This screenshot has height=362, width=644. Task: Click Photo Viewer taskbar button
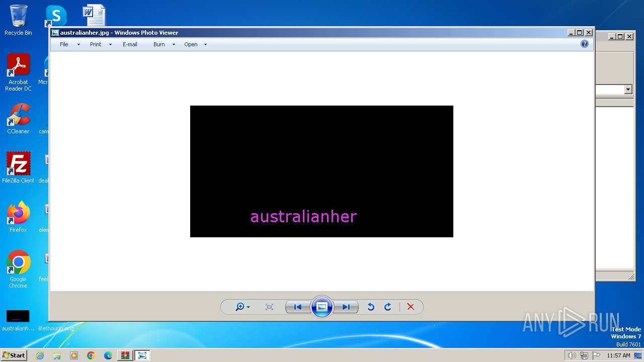142,355
